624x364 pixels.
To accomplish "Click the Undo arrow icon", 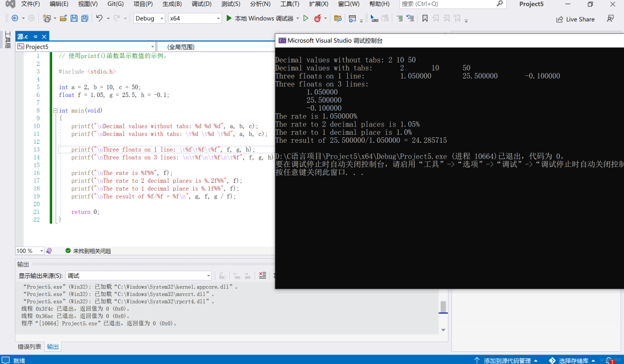I will 100,18.
